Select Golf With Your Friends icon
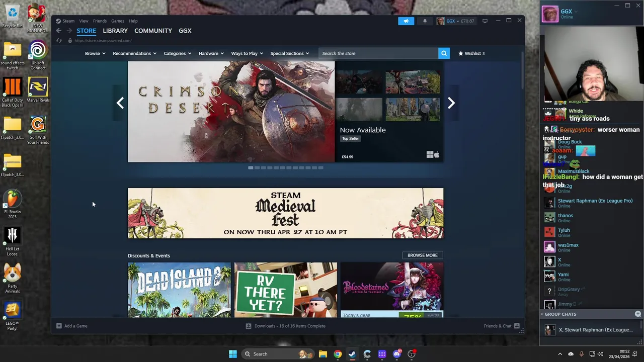This screenshot has width=644, height=362. pos(38,131)
